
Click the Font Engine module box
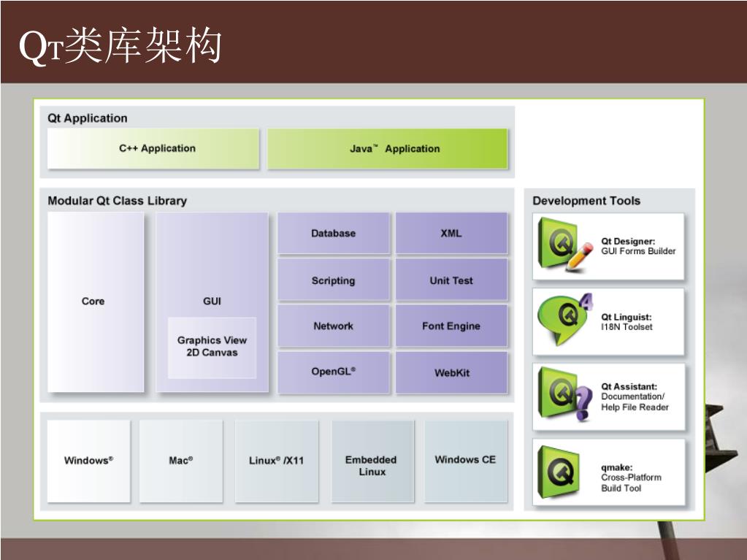451,326
